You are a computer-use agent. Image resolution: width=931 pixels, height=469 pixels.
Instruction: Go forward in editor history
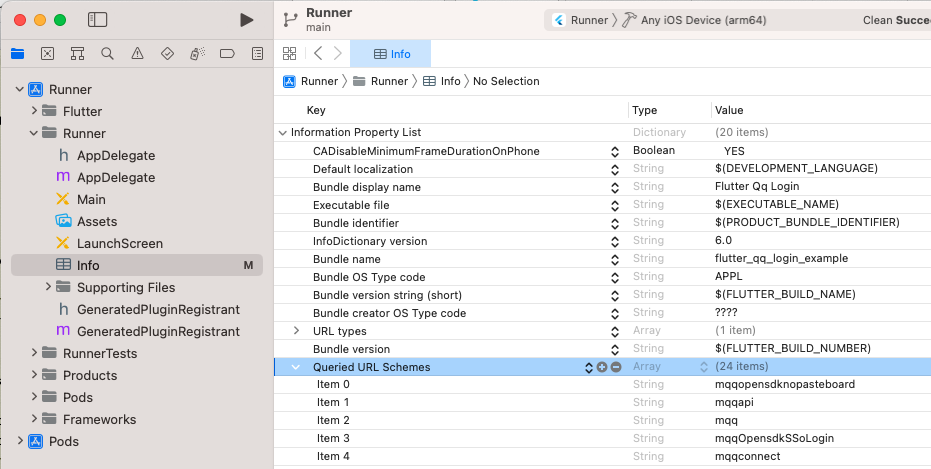tap(338, 54)
